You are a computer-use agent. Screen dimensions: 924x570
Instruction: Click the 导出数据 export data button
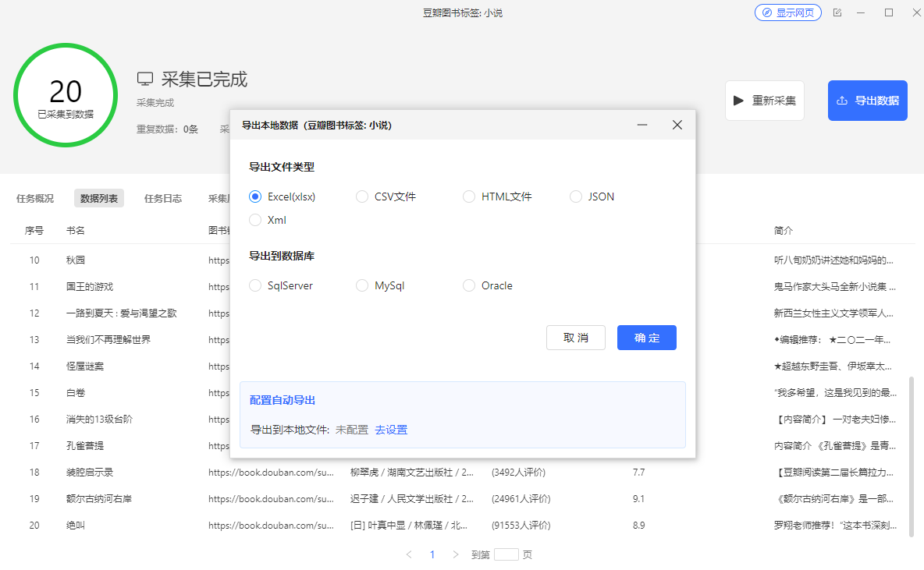pos(868,101)
